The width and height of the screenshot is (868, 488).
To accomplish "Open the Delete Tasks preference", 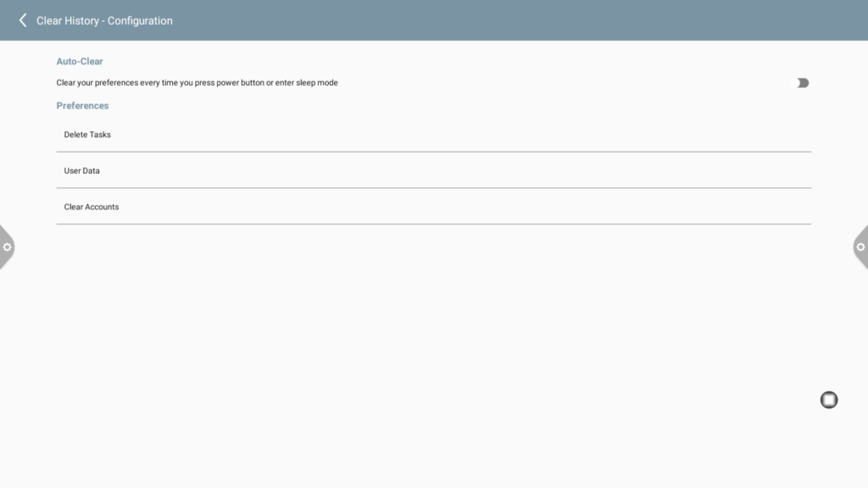I will pyautogui.click(x=433, y=135).
